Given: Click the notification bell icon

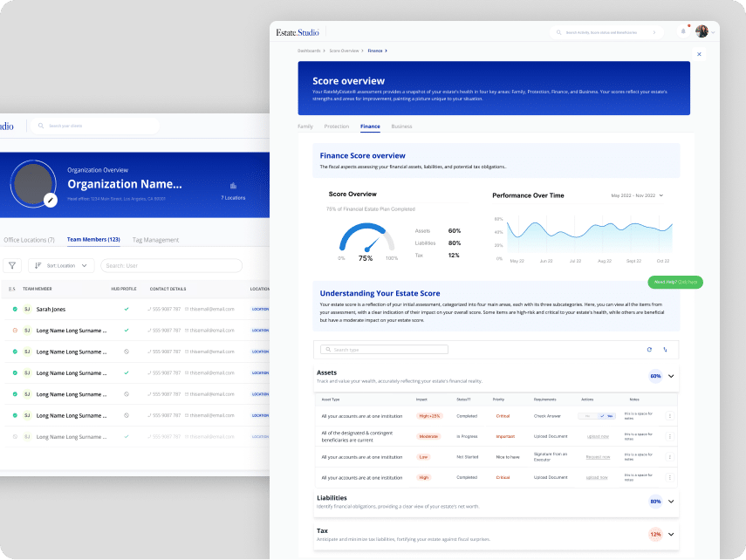Looking at the screenshot, I should pyautogui.click(x=683, y=31).
